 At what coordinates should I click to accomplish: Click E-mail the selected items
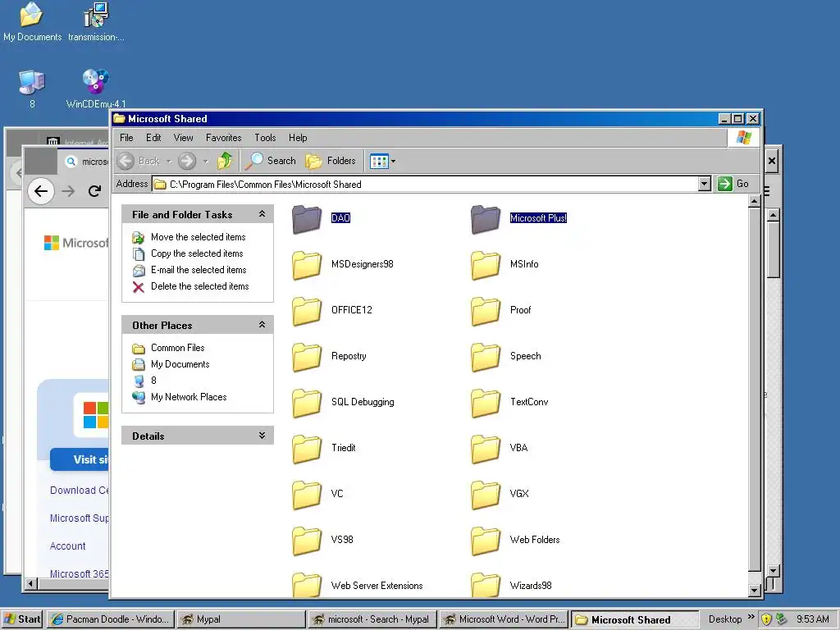pyautogui.click(x=199, y=270)
